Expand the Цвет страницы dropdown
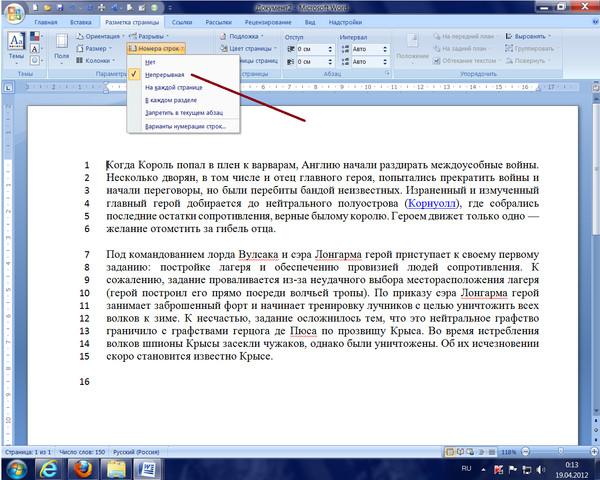This screenshot has width=600, height=480. click(x=248, y=49)
